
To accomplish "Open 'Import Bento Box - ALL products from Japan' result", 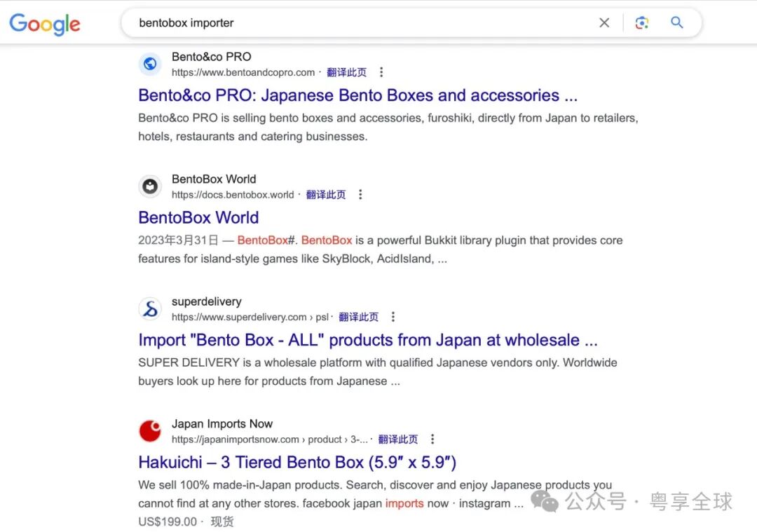I will 368,340.
